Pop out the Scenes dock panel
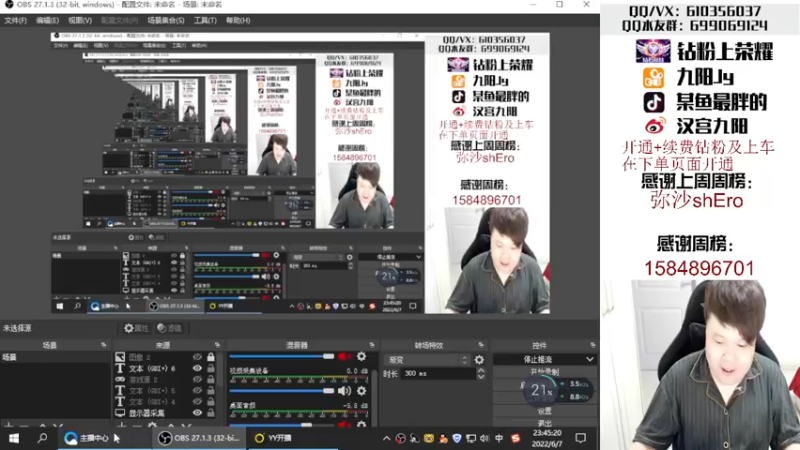Screen dimensions: 800x450 coord(104,345)
